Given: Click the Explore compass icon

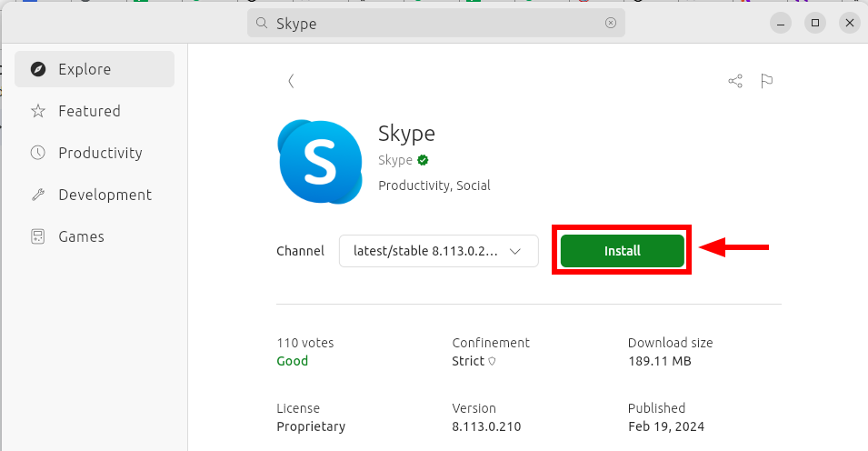Looking at the screenshot, I should (x=38, y=69).
